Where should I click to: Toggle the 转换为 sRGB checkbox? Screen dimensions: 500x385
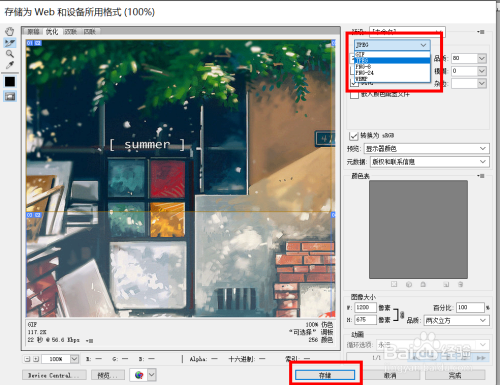(353, 136)
